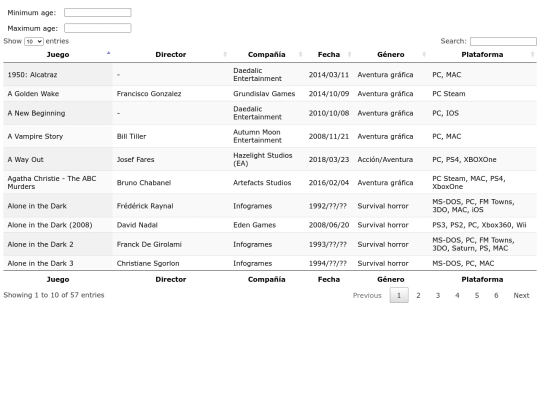Sort table by Género column header

pyautogui.click(x=391, y=54)
